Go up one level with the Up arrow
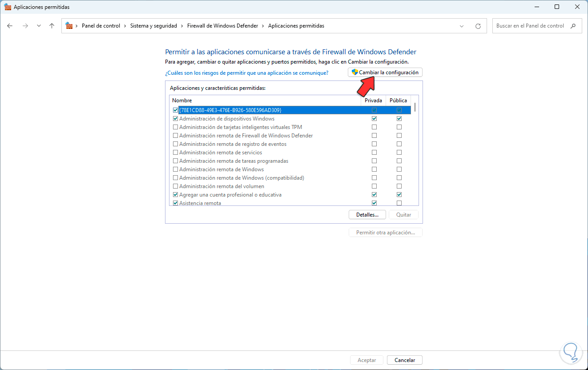The width and height of the screenshot is (588, 370). coord(52,26)
